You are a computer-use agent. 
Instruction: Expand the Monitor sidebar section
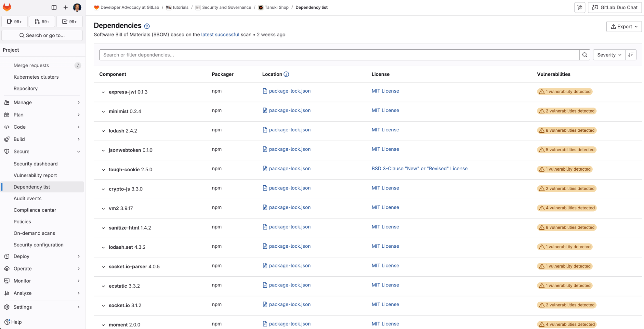point(43,281)
